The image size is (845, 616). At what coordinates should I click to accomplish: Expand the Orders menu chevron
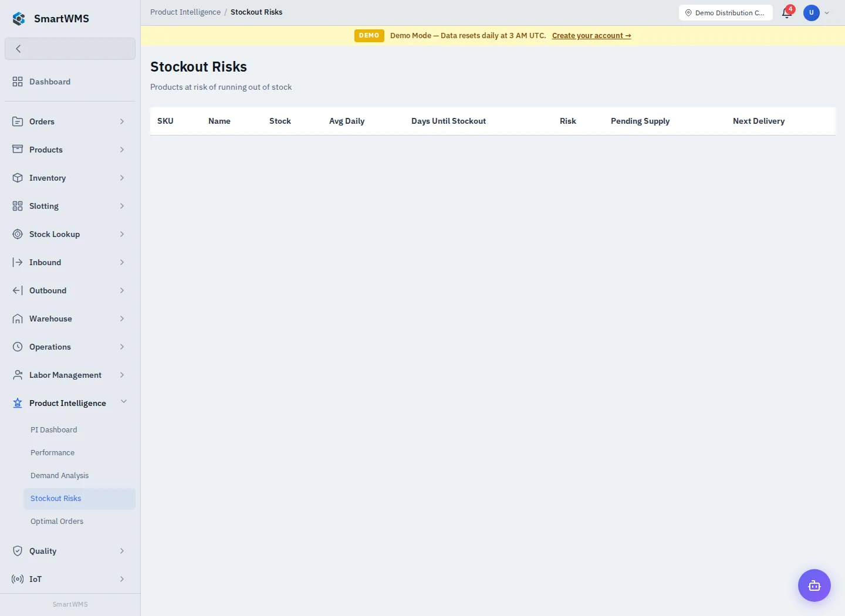coord(122,121)
